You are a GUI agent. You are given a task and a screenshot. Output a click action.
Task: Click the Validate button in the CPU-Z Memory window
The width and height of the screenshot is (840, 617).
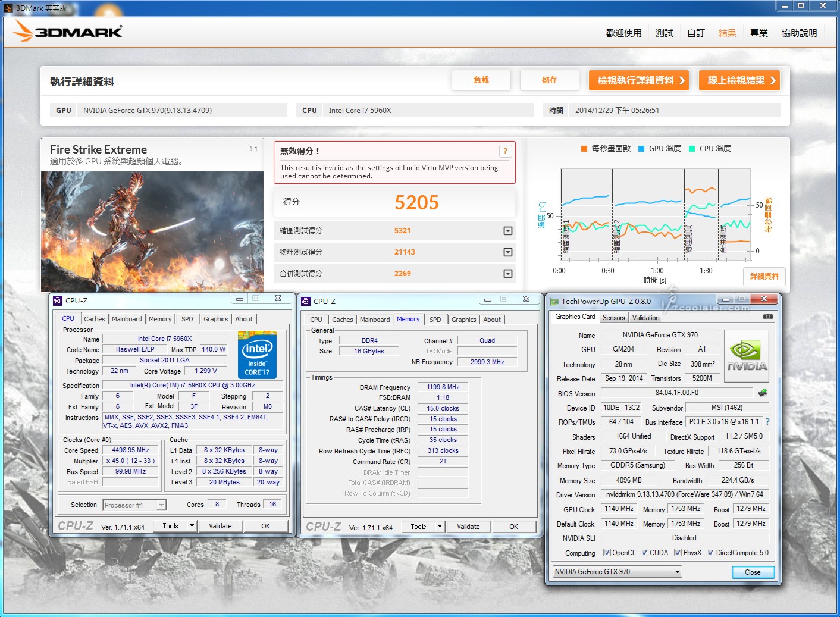pos(468,527)
